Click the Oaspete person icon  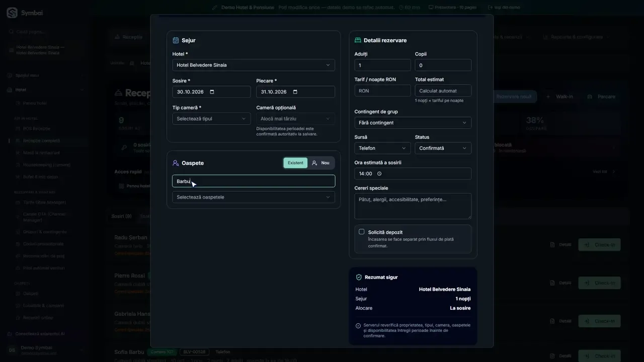tap(176, 163)
